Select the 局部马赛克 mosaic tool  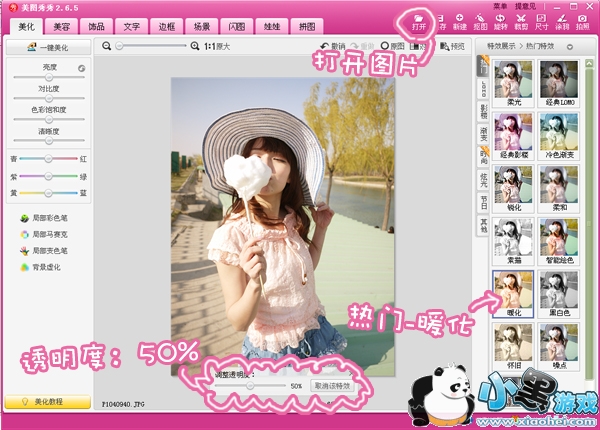click(44, 234)
